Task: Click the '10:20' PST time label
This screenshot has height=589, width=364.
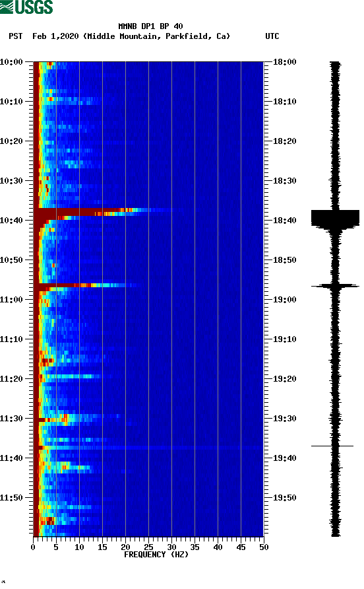Action: (x=11, y=141)
